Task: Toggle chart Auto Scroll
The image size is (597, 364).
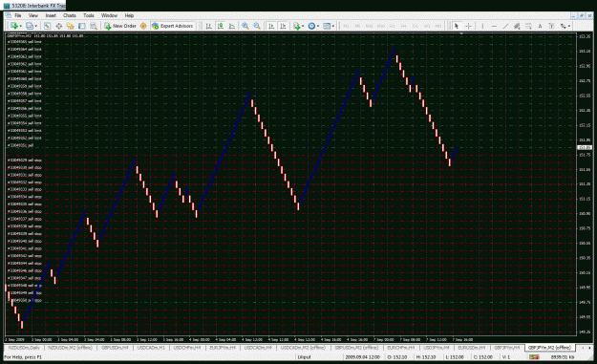Action: [x=271, y=26]
